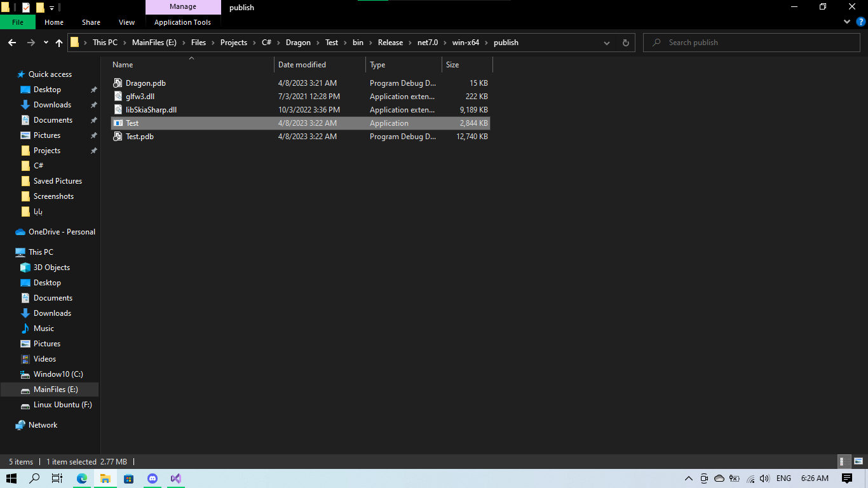
Task: Select the Test.pdb file
Action: pos(301,137)
